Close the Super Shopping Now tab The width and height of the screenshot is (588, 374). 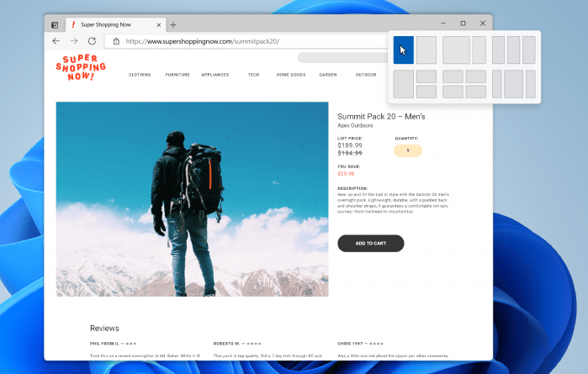pos(159,25)
